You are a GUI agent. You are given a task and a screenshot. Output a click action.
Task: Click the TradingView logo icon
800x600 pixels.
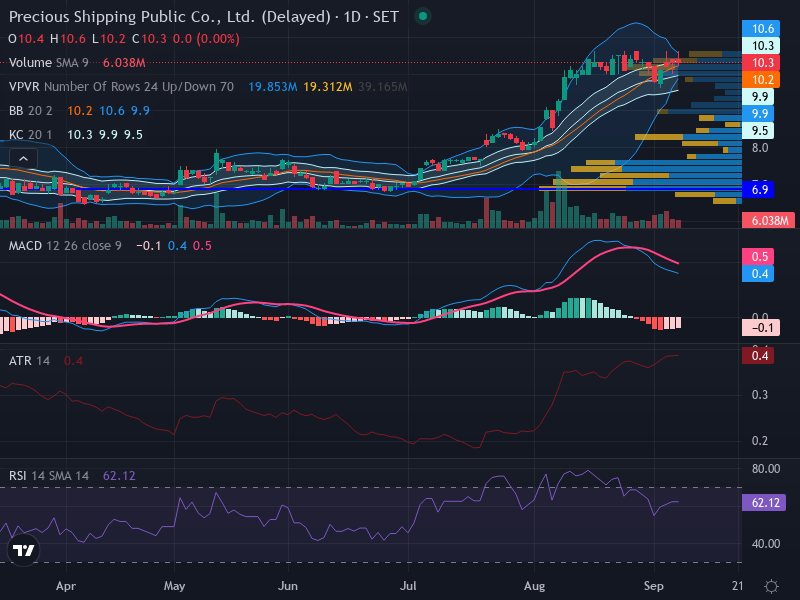23,550
